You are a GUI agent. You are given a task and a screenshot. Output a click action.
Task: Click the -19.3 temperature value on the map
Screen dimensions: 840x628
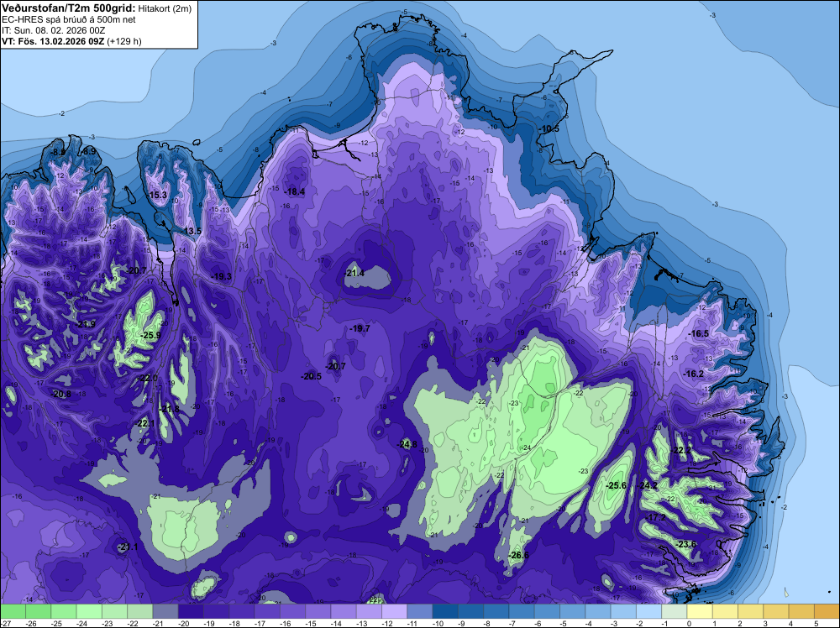coord(221,277)
